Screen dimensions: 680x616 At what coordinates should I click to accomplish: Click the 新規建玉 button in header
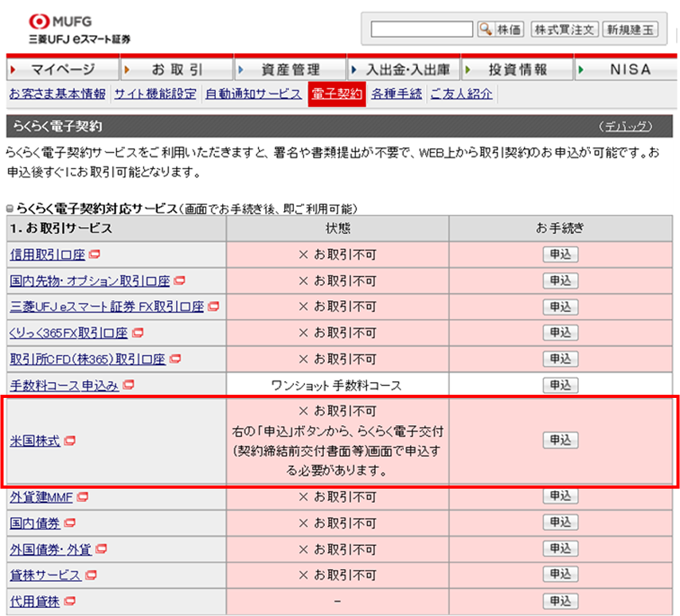630,29
